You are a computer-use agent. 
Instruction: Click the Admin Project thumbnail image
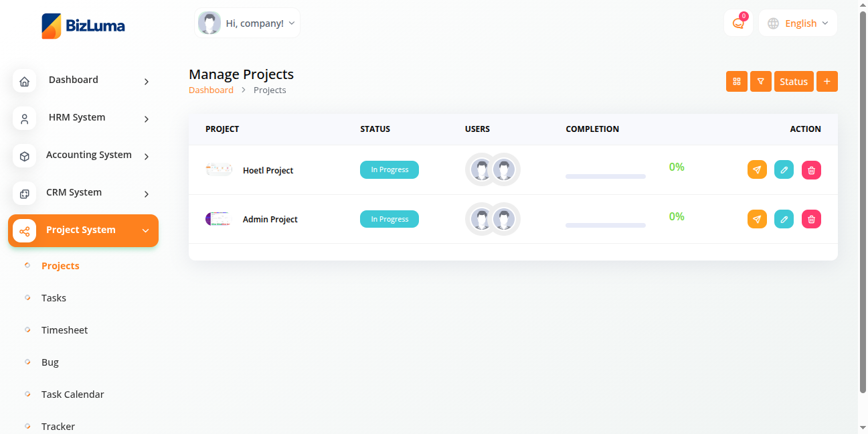[x=218, y=219]
